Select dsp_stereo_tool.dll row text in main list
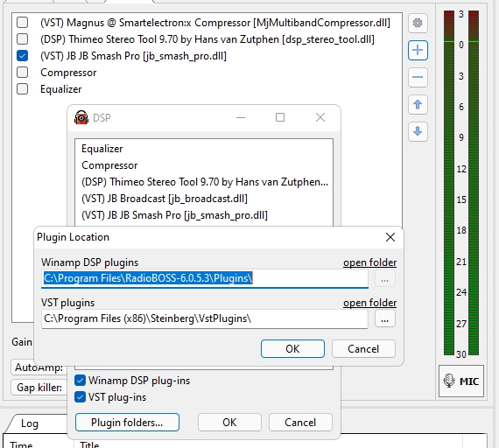499x448 pixels. (207, 39)
